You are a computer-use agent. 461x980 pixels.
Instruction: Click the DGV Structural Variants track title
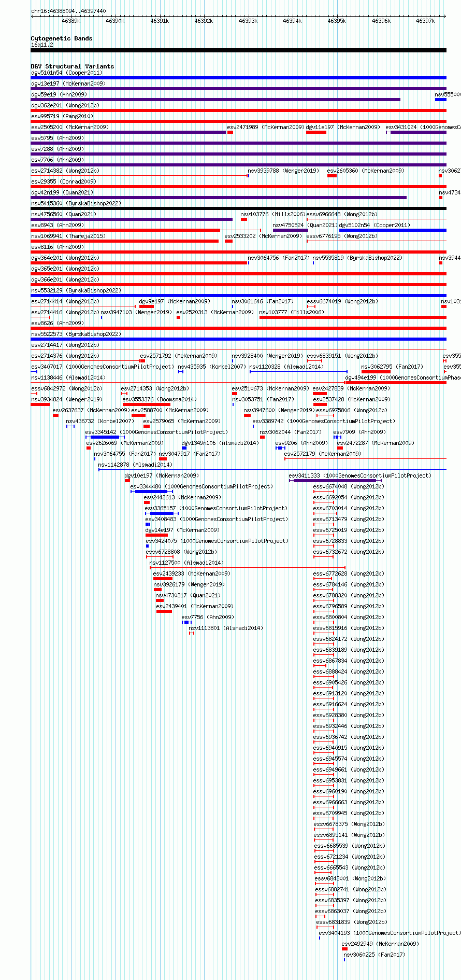73,67
